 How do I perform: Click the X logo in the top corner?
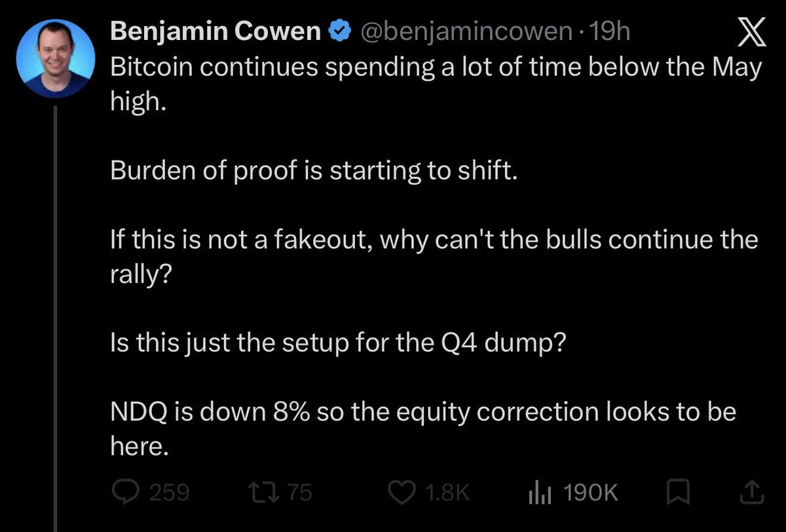pos(747,33)
